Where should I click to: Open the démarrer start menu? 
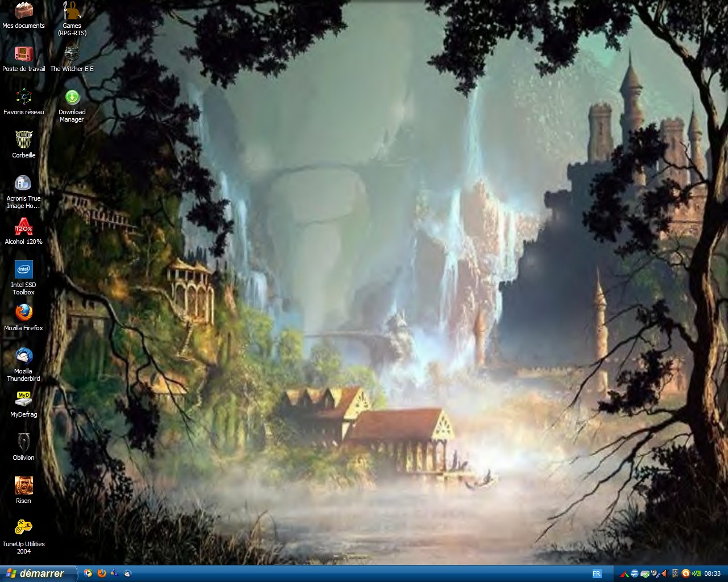[38, 573]
